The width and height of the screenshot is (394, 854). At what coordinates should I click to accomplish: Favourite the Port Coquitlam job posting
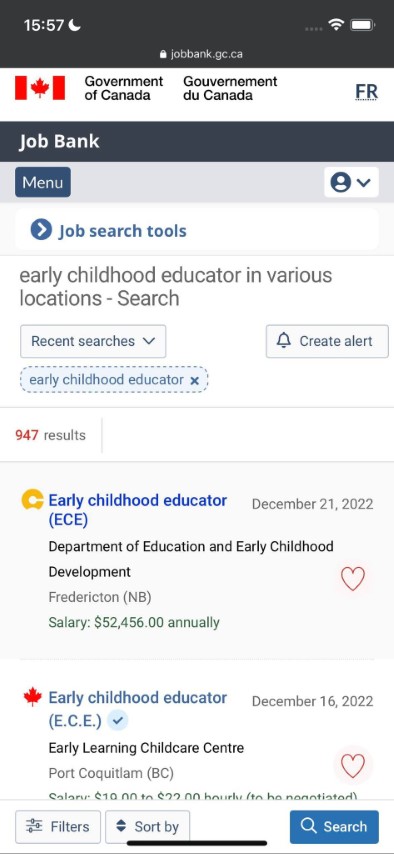[353, 766]
